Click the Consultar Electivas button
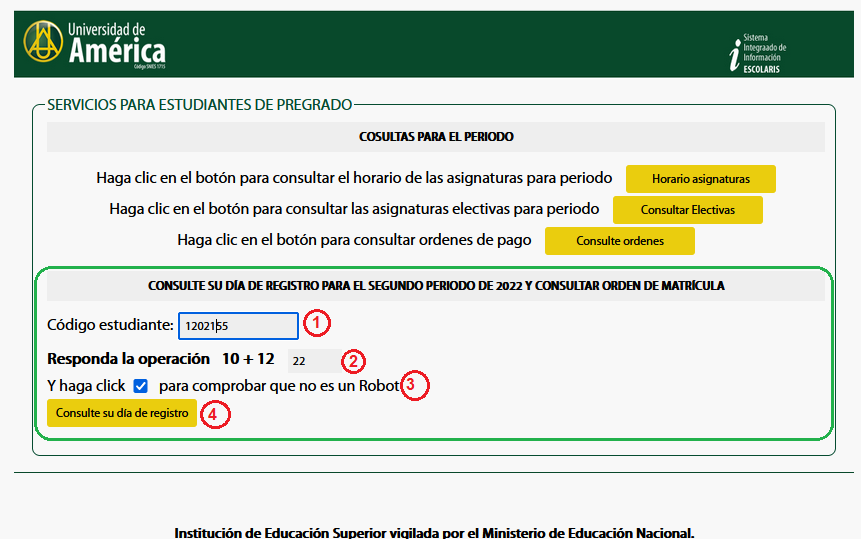 [687, 210]
